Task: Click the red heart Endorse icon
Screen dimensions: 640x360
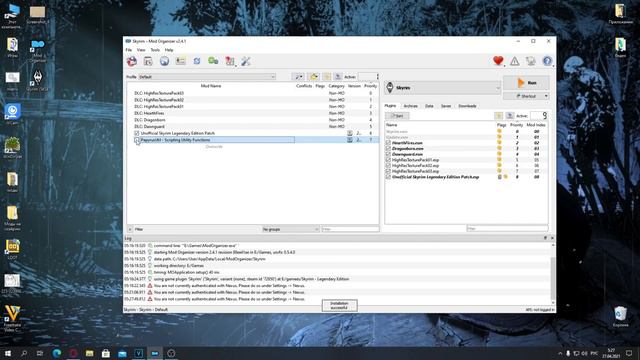Action: tap(498, 61)
